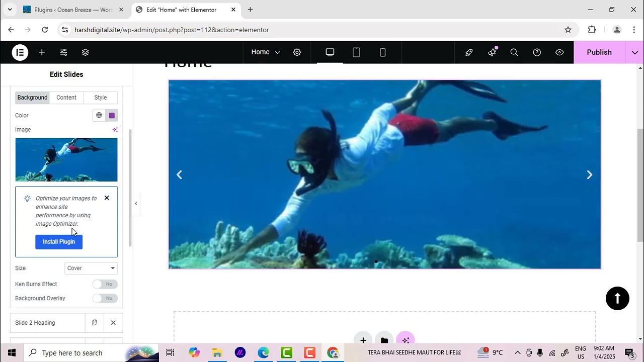644x362 pixels.
Task: Open the Chrome tab search chevron
Action: coord(10,10)
